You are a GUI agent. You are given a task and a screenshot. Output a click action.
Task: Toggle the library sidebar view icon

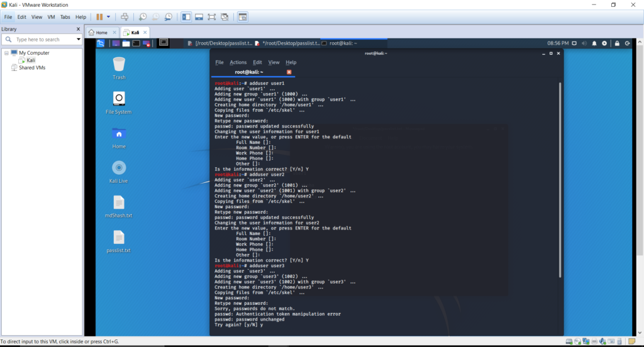click(186, 17)
